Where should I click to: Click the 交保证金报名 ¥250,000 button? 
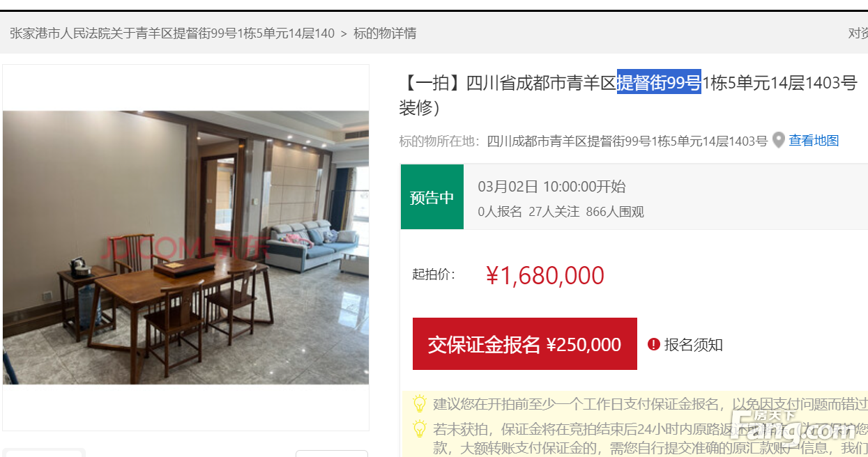tap(525, 344)
